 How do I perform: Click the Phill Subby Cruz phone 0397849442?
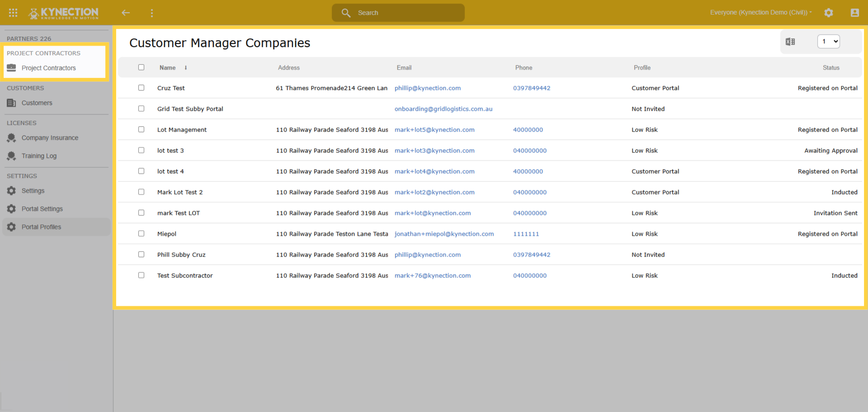(x=532, y=255)
